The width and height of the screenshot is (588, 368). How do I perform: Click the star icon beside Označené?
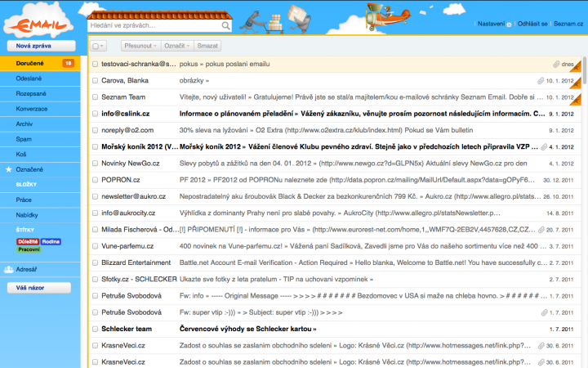(x=9, y=169)
